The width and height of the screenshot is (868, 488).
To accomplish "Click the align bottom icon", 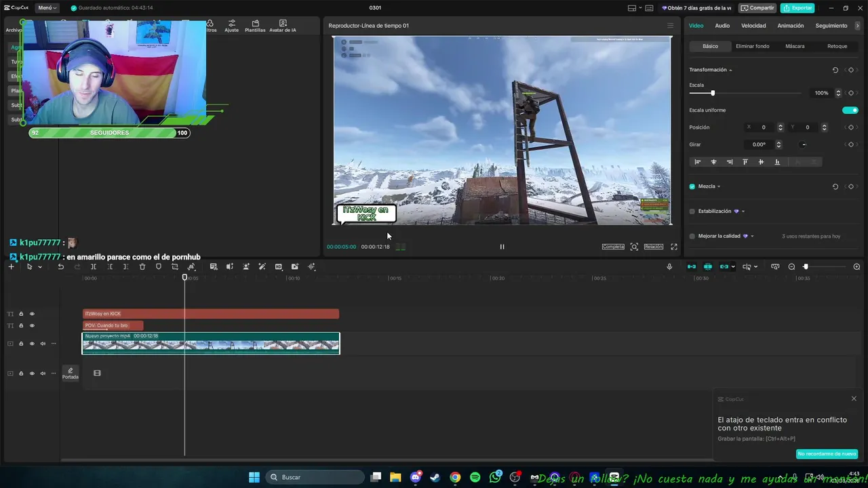I will [777, 162].
